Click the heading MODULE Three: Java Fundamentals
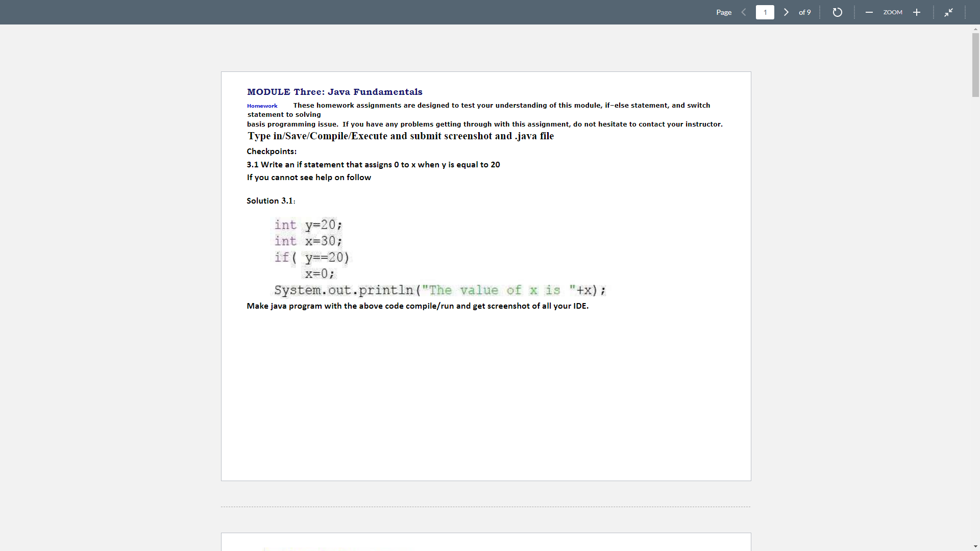 335,92
